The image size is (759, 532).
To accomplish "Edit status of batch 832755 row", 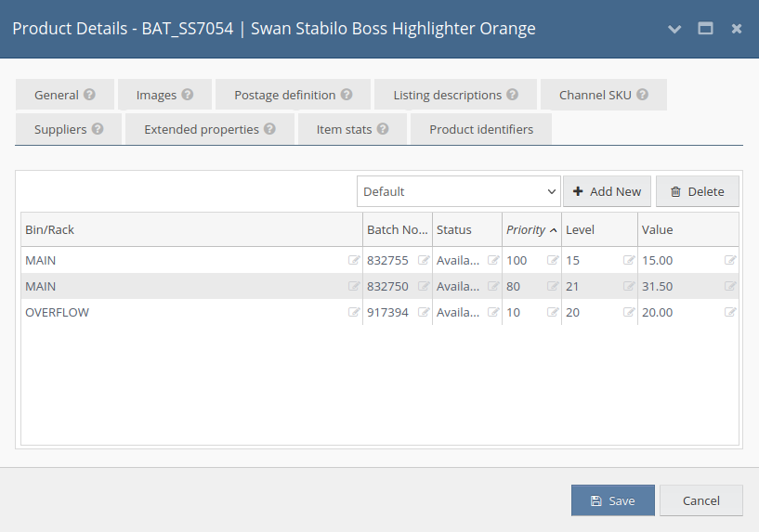I will coord(493,260).
